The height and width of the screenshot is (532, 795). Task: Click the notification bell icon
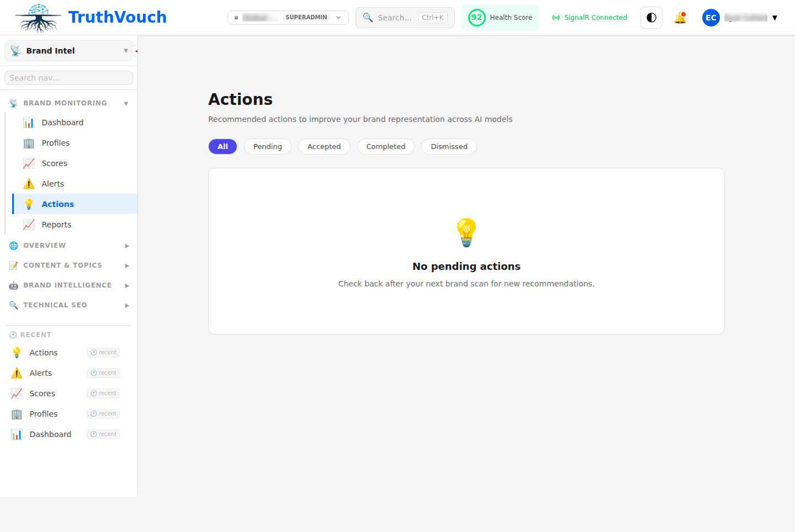click(680, 18)
